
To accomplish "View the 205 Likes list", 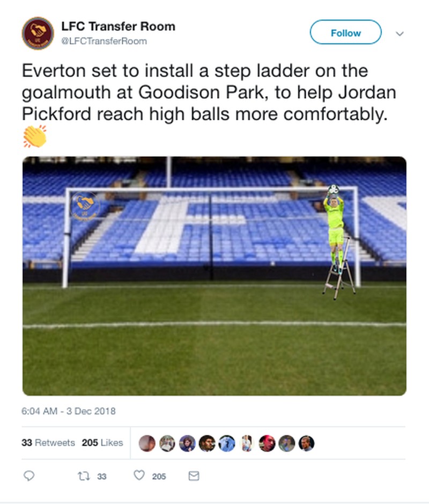I will (102, 443).
